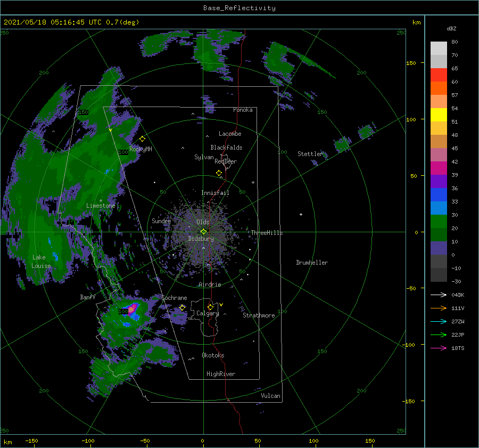
Task: Click the Strathmore label
Action: 259,315
